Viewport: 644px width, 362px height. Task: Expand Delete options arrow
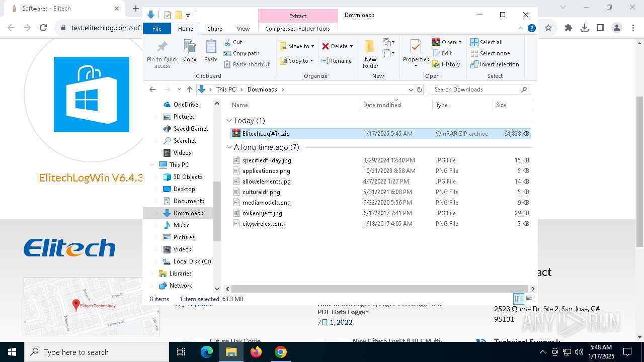coord(351,46)
